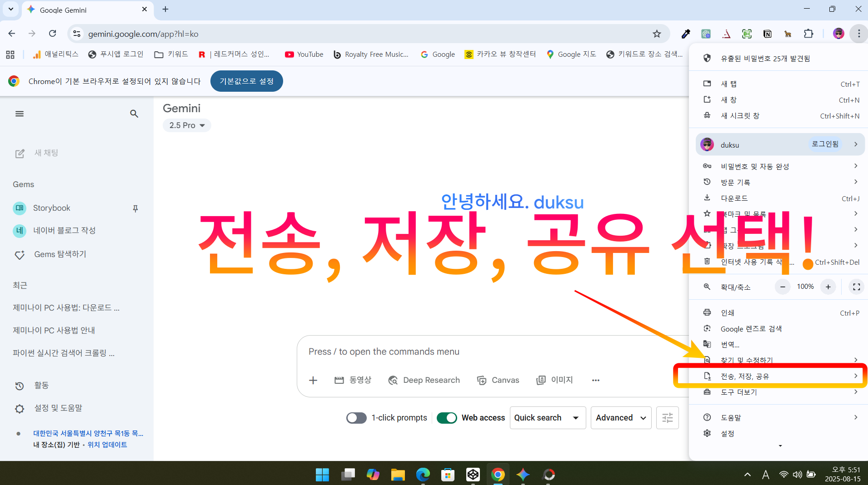
Task: Click the Canvas button
Action: pos(498,380)
